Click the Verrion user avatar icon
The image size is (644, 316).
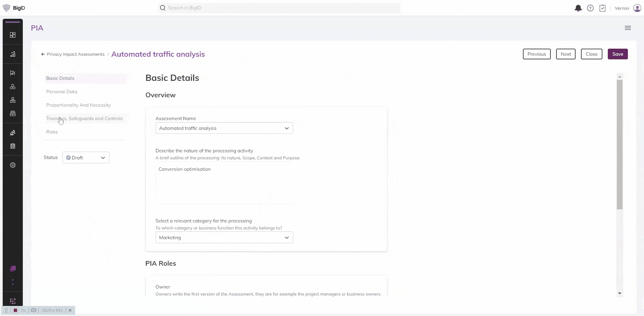click(637, 8)
